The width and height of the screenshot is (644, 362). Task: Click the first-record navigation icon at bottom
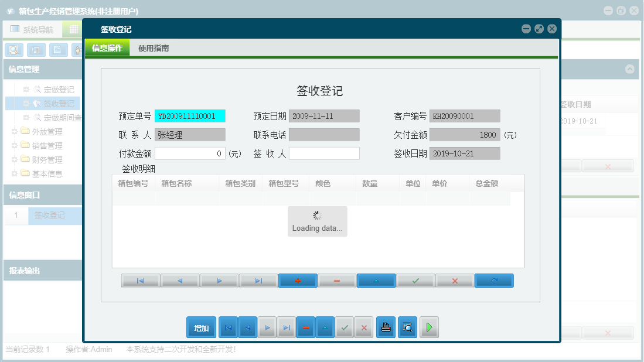228,327
